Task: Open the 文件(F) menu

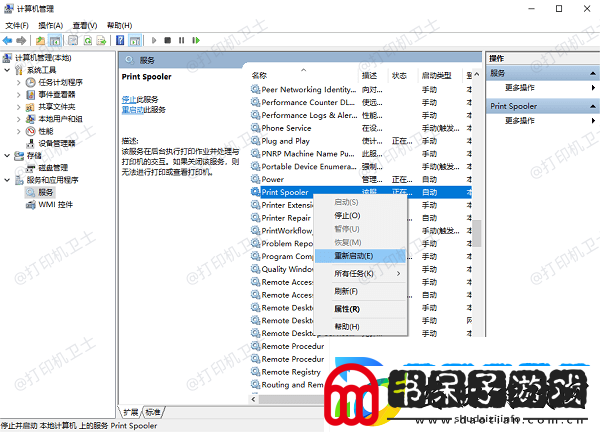Action: pos(17,26)
